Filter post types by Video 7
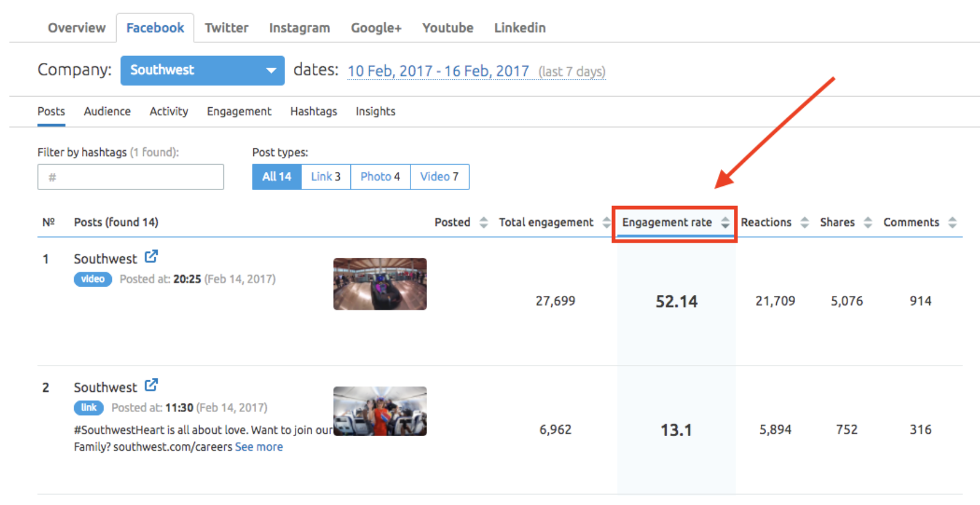Viewport: 980px width, 505px height. coord(439,177)
